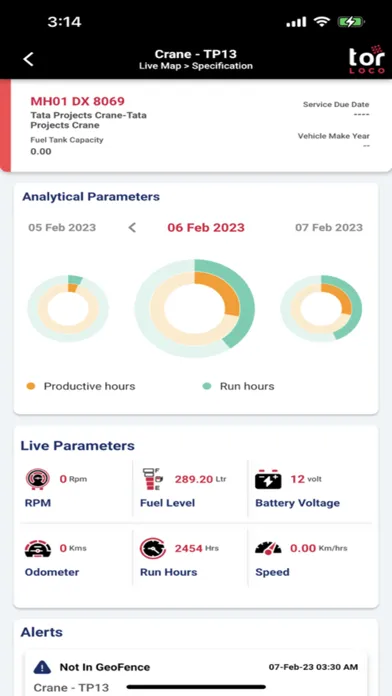Tap the cellular signal status icon
This screenshot has height=696, width=392.
tap(296, 22)
